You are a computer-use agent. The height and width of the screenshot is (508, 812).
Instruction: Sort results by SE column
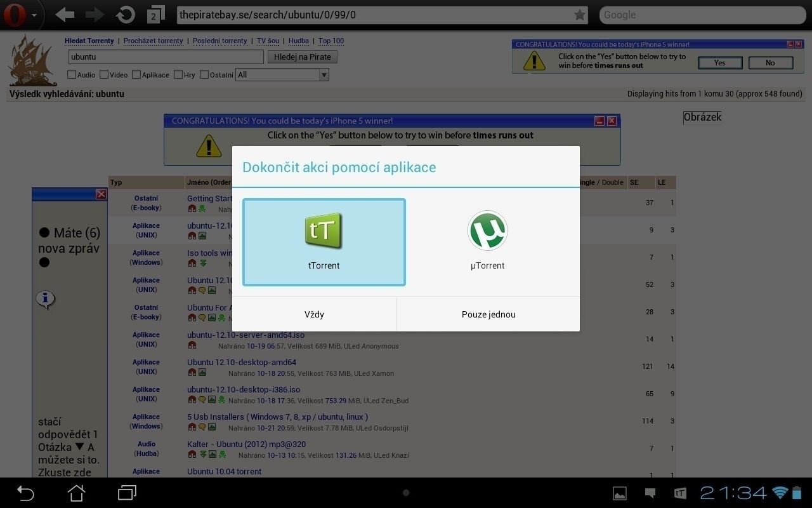[x=634, y=182]
